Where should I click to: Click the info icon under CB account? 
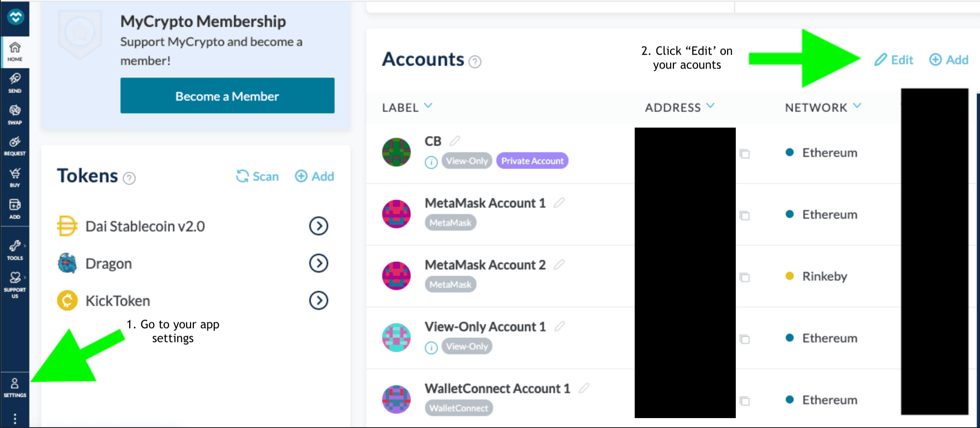point(431,162)
